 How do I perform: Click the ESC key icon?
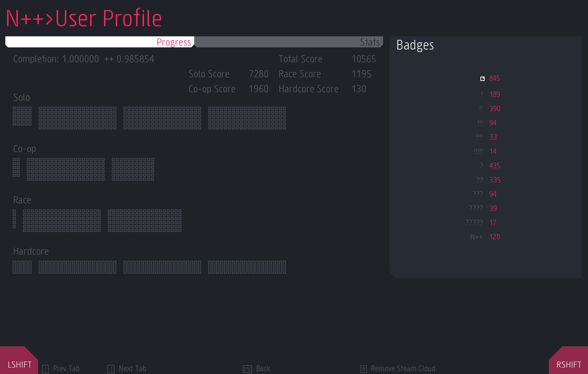248,369
